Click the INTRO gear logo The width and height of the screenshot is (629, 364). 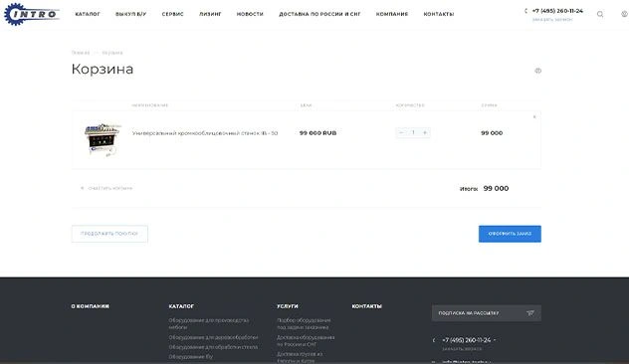point(32,14)
